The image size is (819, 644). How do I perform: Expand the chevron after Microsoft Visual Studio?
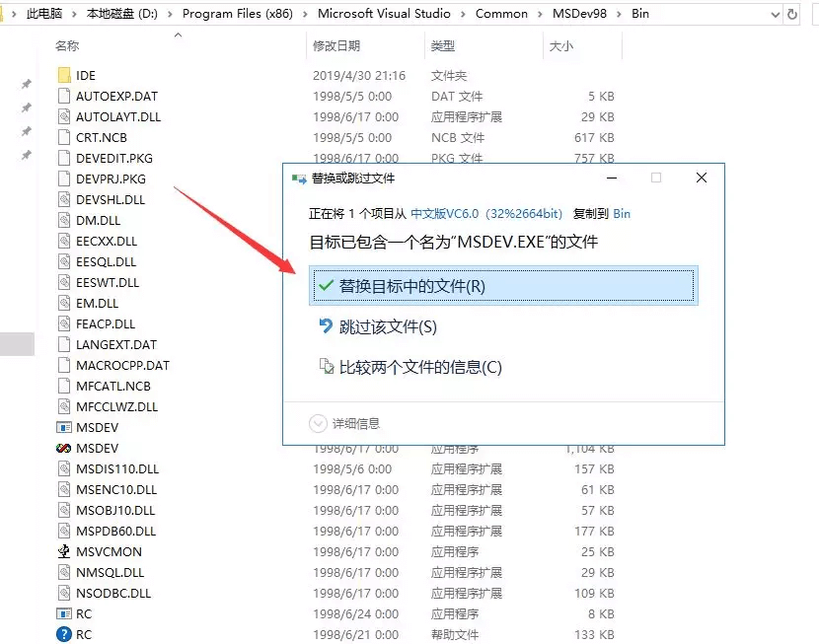pyautogui.click(x=463, y=14)
